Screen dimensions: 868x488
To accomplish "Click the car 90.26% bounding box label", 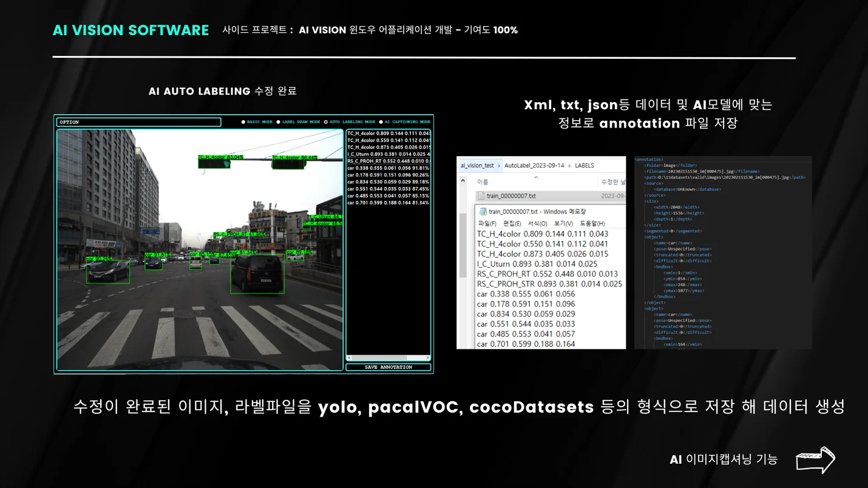I will [100, 259].
